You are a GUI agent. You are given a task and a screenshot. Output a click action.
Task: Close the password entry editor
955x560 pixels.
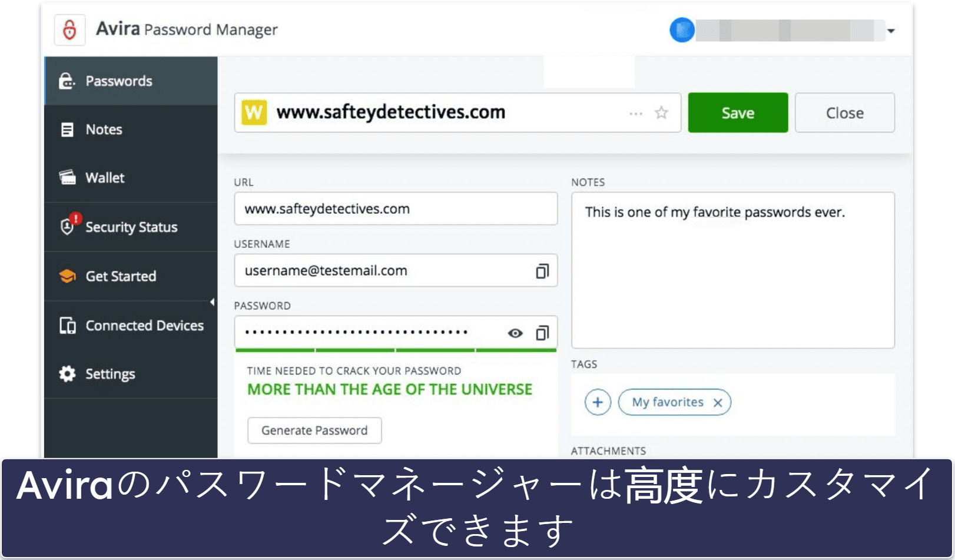pyautogui.click(x=845, y=112)
